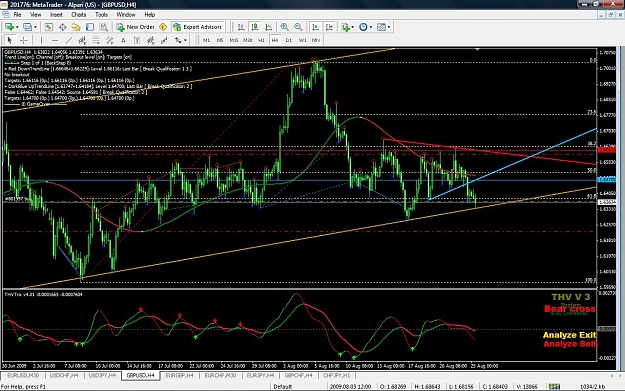The image size is (625, 391).
Task: Select the text 'A' tool
Action: pyautogui.click(x=123, y=40)
